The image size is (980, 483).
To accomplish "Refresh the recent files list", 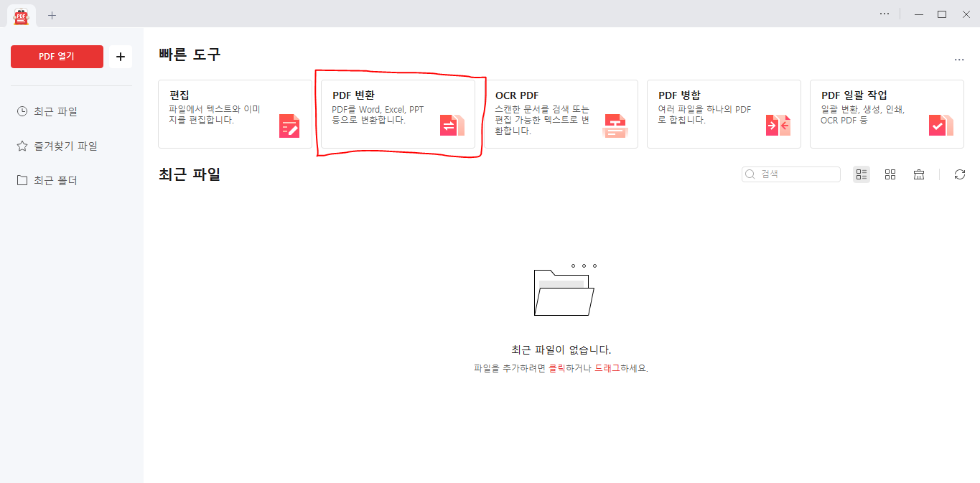I will (960, 174).
